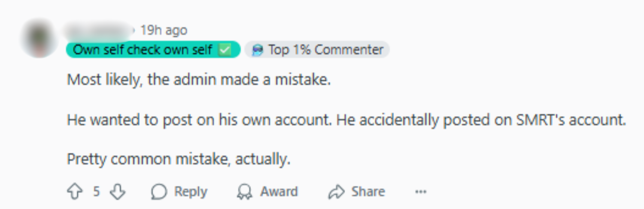Click the blurred username of the commenter

click(x=99, y=30)
